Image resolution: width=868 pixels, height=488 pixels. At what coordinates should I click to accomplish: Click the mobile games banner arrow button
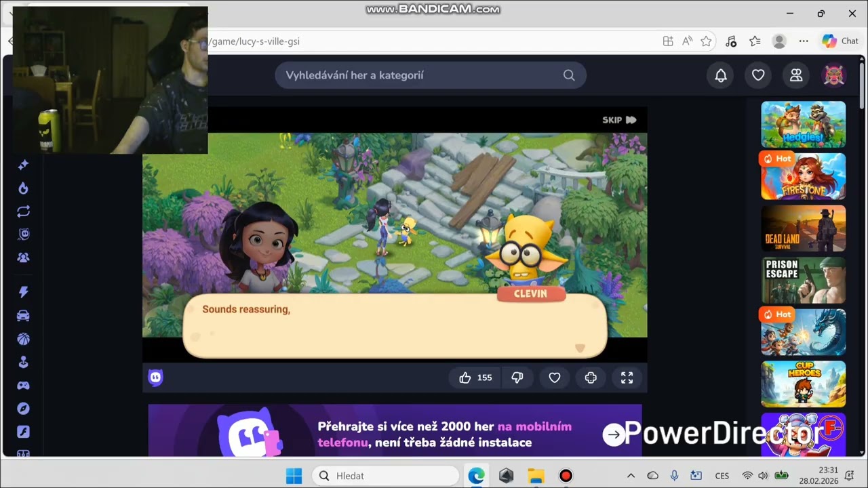point(614,434)
